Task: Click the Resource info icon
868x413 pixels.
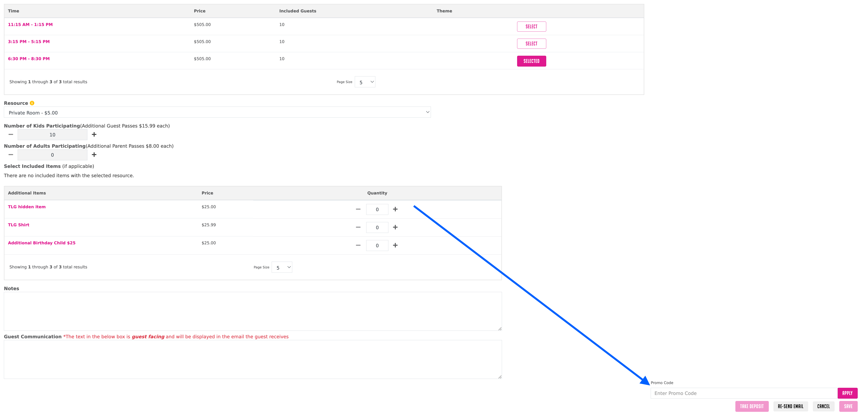Action: coord(32,103)
